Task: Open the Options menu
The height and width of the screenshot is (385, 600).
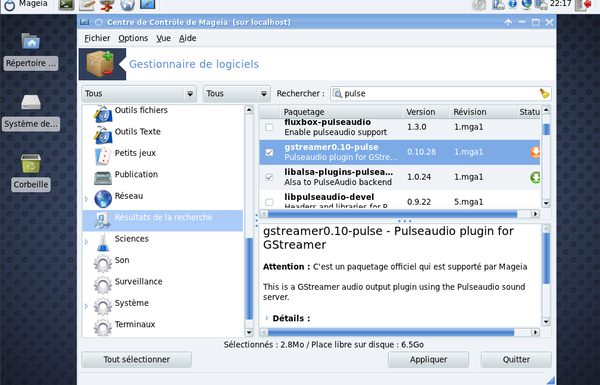Action: [133, 38]
